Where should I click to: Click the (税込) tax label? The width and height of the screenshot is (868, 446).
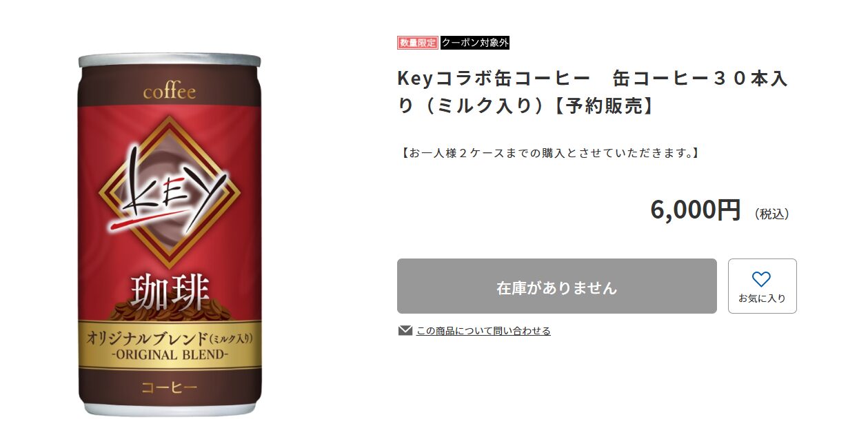click(772, 214)
